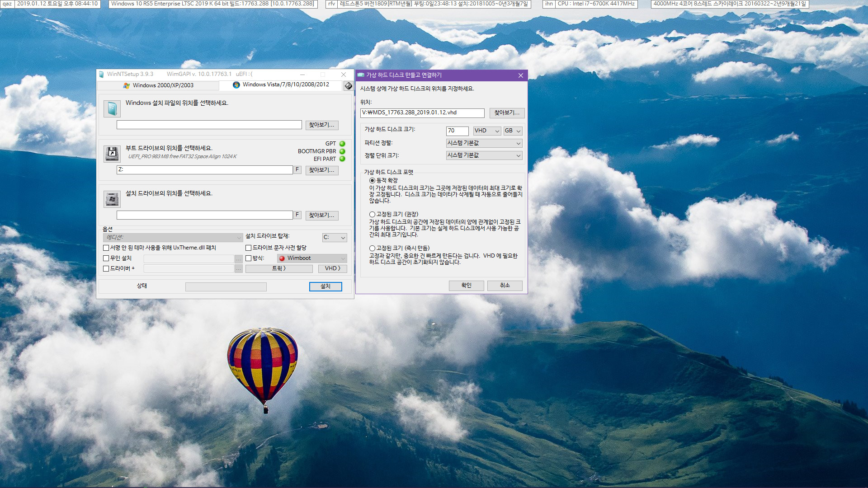Click the date and time label at top
Screen dimensions: 868x488
[x=57, y=4]
